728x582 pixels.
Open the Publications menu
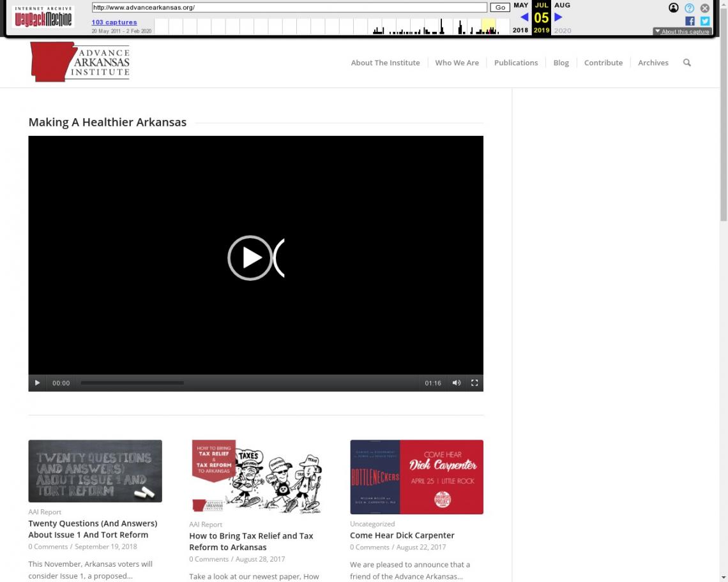[516, 63]
